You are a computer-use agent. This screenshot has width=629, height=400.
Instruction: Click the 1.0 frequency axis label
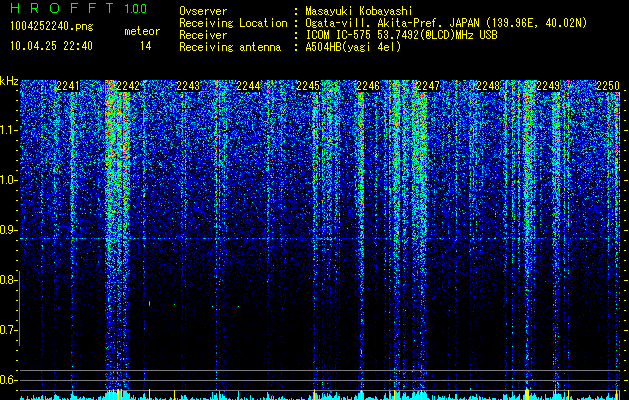point(8,180)
